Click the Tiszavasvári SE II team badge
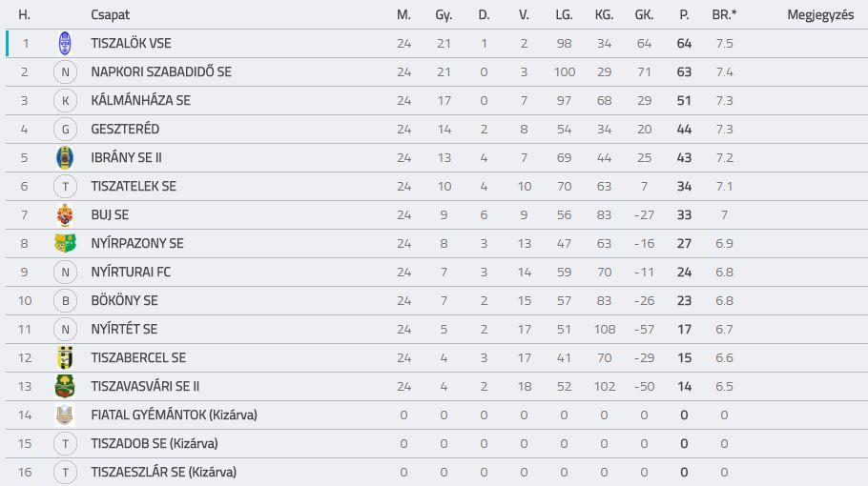 (65, 387)
